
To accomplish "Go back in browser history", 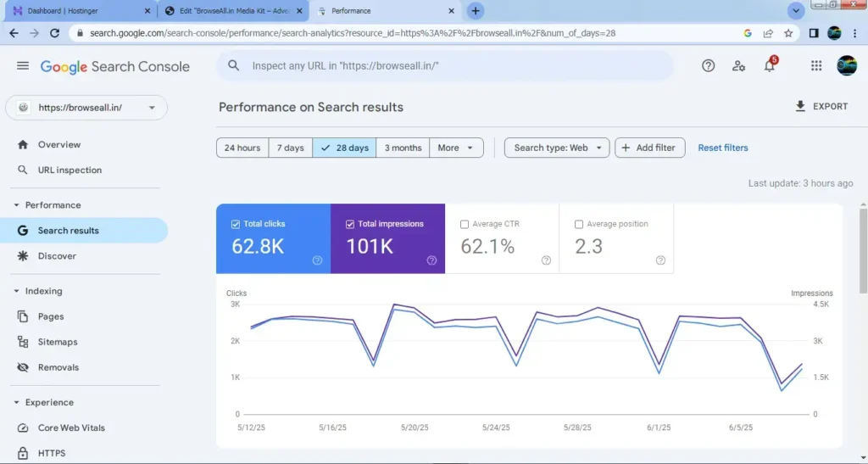I will (14, 33).
